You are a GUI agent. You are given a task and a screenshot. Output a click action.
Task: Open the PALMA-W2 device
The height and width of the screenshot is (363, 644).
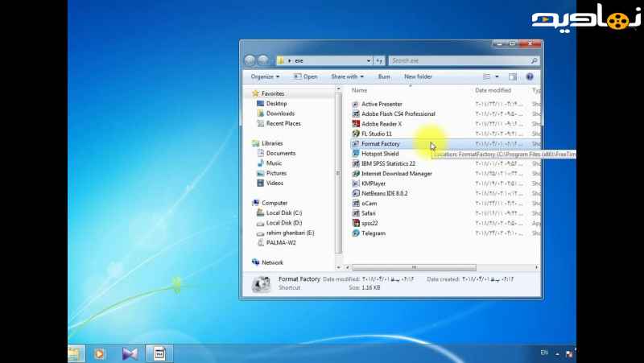pos(281,243)
